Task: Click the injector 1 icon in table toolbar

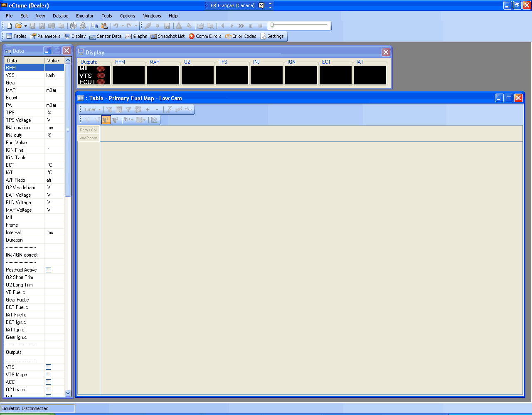Action: pyautogui.click(x=87, y=120)
